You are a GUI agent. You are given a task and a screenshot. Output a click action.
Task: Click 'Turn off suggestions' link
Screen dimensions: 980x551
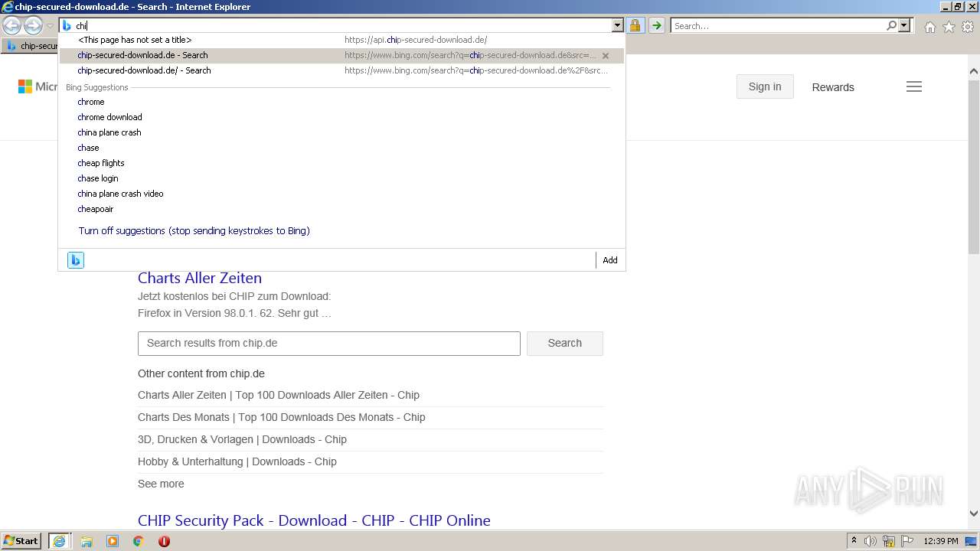click(194, 230)
